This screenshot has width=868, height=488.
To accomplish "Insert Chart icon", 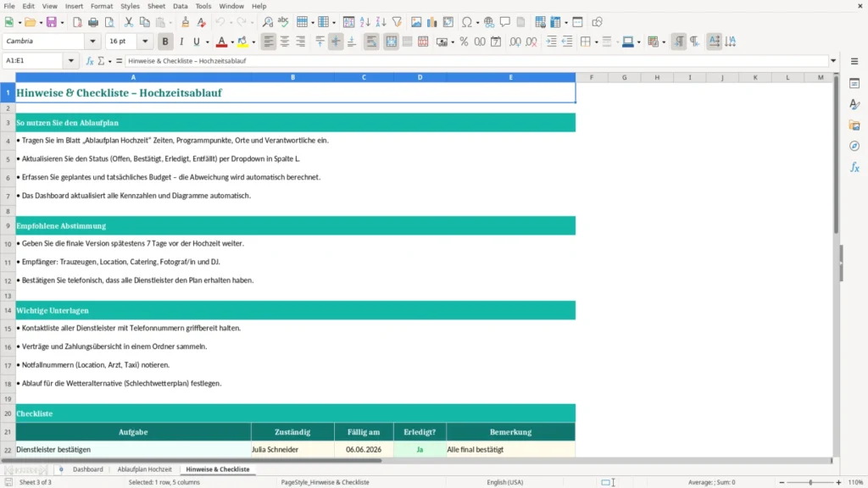I will point(431,22).
